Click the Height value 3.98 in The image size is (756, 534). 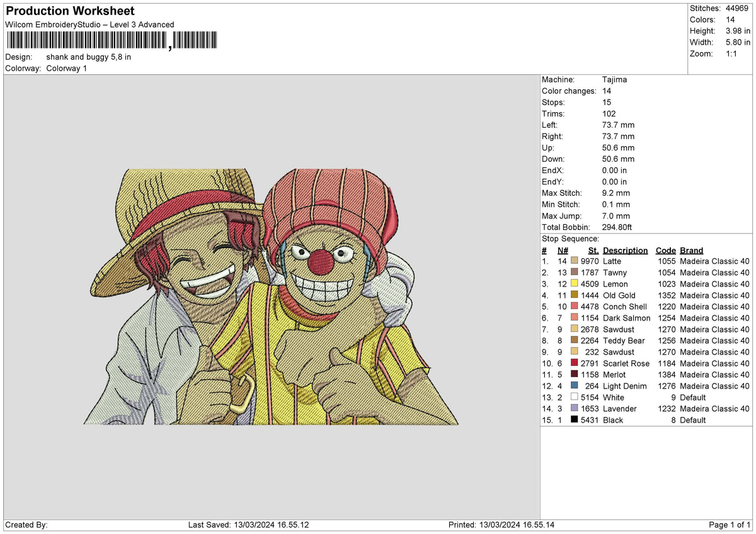tap(738, 31)
